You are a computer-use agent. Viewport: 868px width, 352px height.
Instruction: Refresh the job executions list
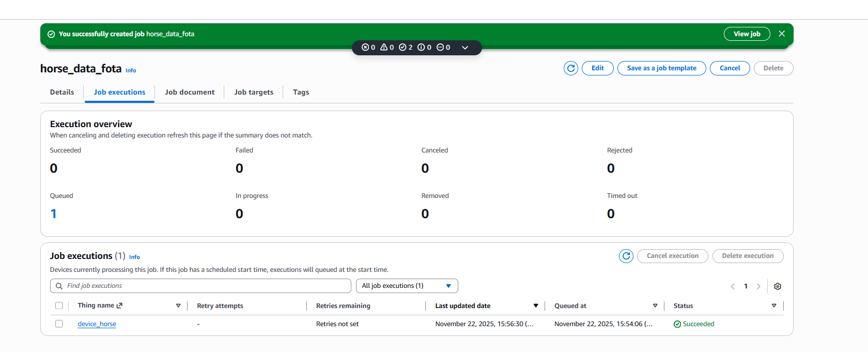626,256
